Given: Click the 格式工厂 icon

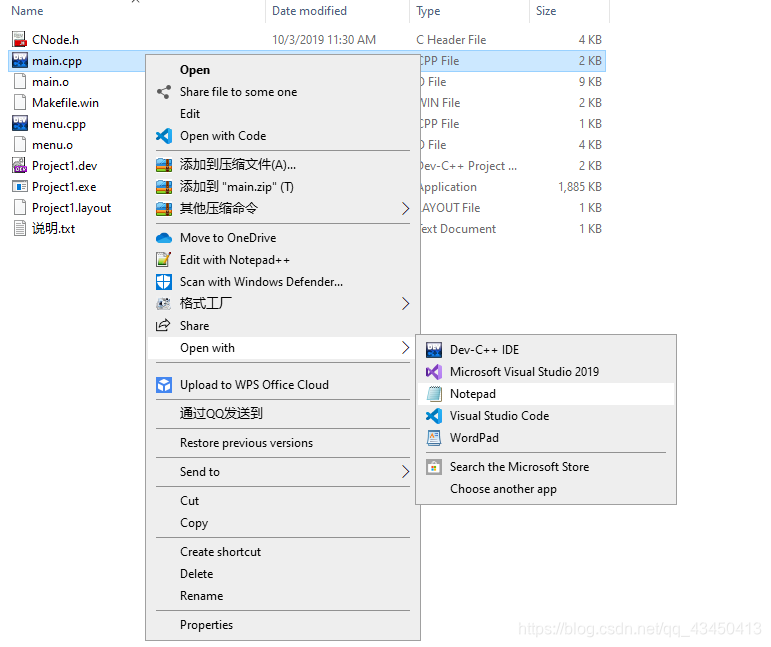Looking at the screenshot, I should pos(164,304).
